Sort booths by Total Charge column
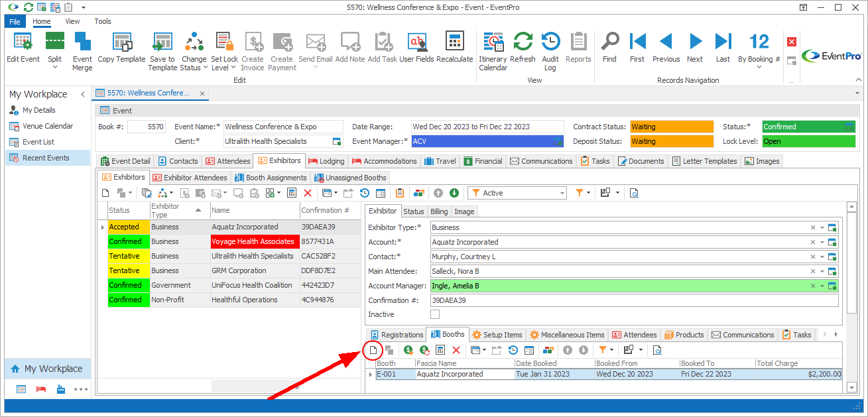This screenshot has width=868, height=417. point(798,363)
